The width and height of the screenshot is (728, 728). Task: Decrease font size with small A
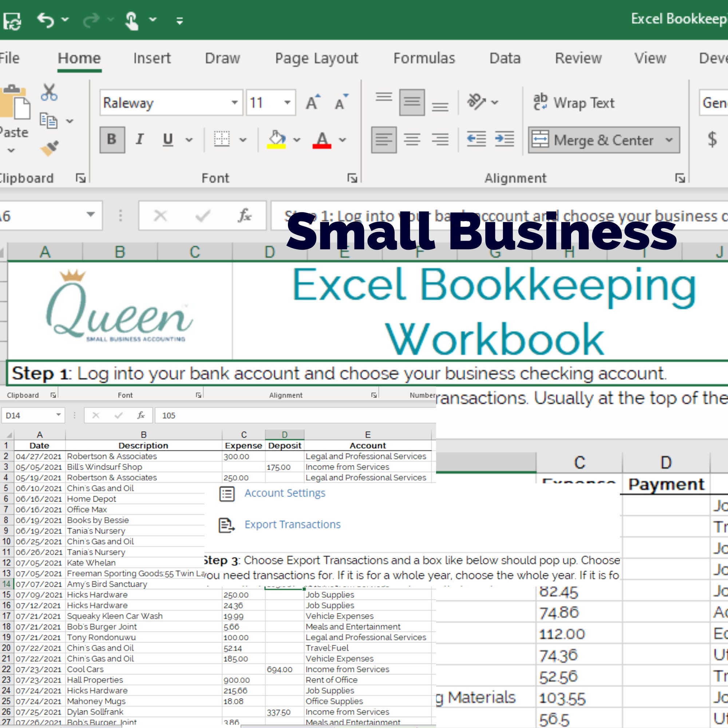341,103
